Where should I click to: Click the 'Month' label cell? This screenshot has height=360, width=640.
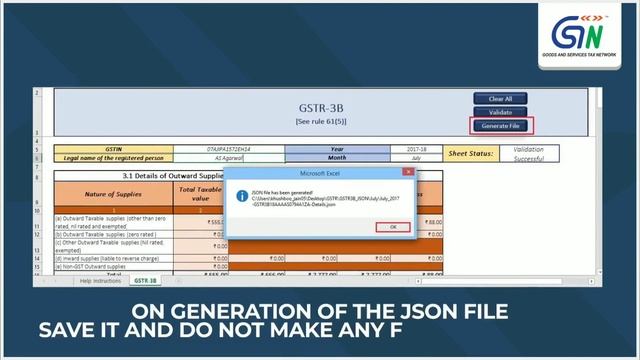point(337,158)
